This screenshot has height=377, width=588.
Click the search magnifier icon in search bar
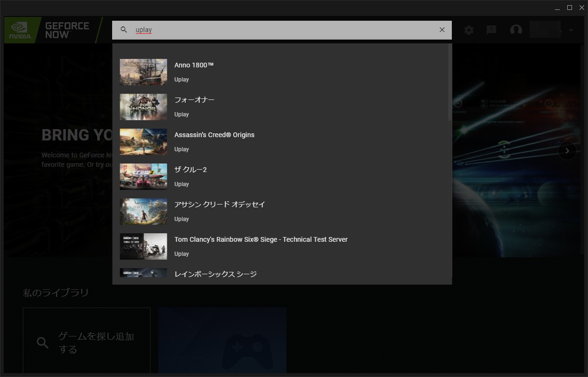124,30
